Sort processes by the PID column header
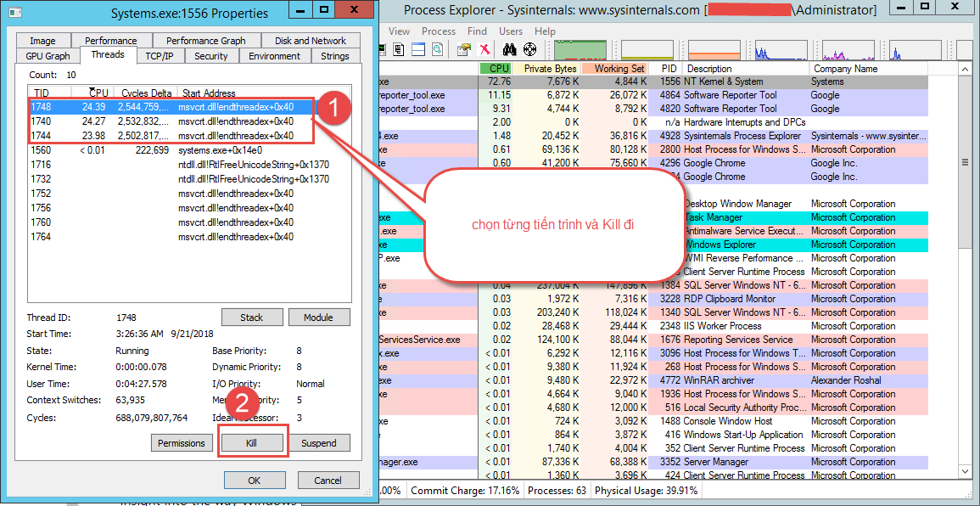980x506 pixels. (665, 68)
